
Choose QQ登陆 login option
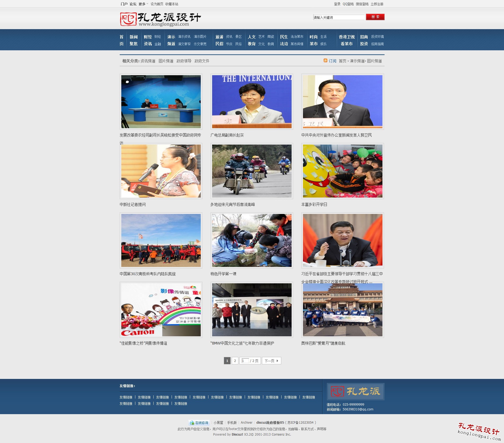[348, 4]
